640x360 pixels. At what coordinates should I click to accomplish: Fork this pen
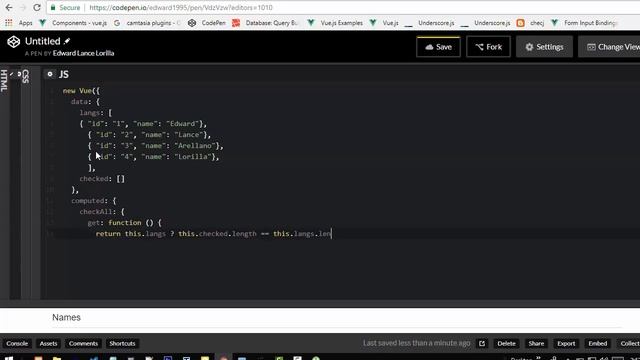click(x=488, y=47)
